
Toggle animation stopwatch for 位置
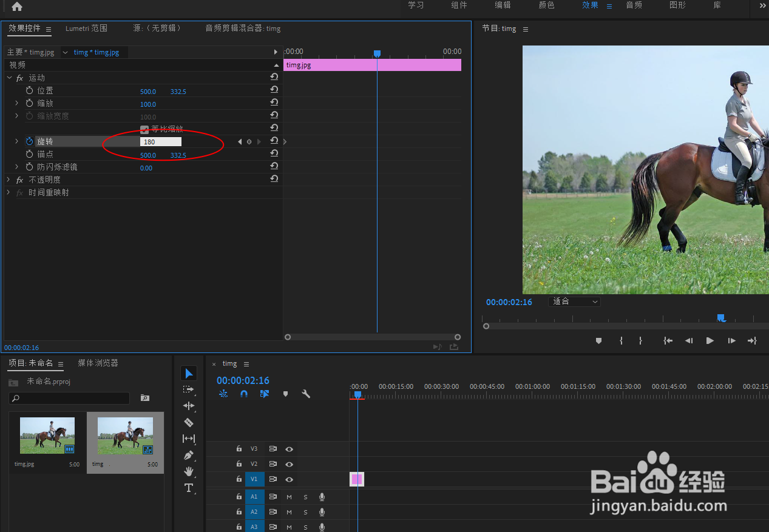[x=30, y=90]
